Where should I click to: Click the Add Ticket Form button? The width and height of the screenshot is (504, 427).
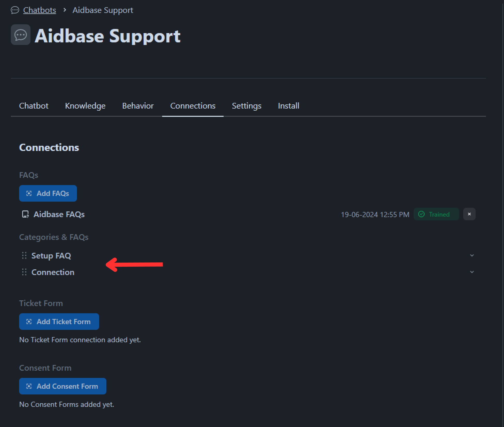click(x=59, y=322)
